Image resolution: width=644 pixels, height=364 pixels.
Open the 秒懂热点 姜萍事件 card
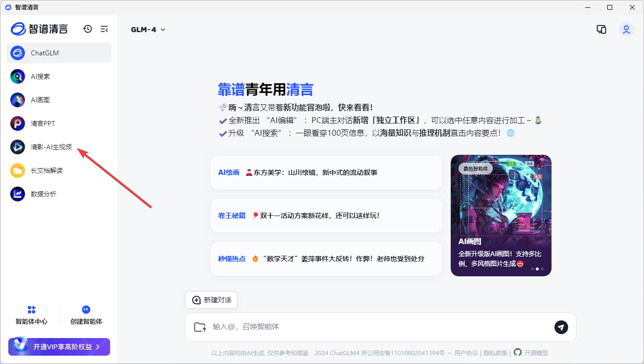tap(326, 259)
